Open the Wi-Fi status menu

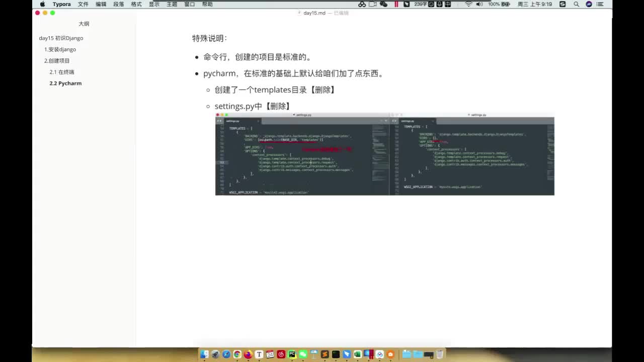tap(468, 4)
